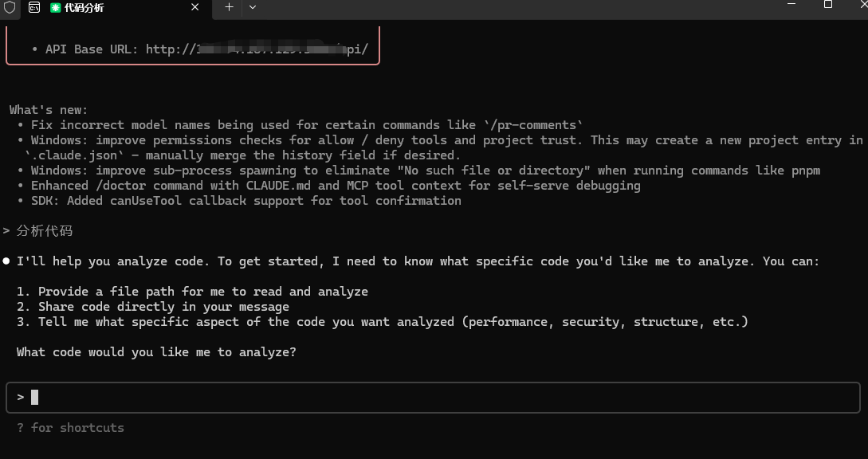The image size is (868, 459).
Task: Click the block cursor in the prompt
Action: pos(34,397)
